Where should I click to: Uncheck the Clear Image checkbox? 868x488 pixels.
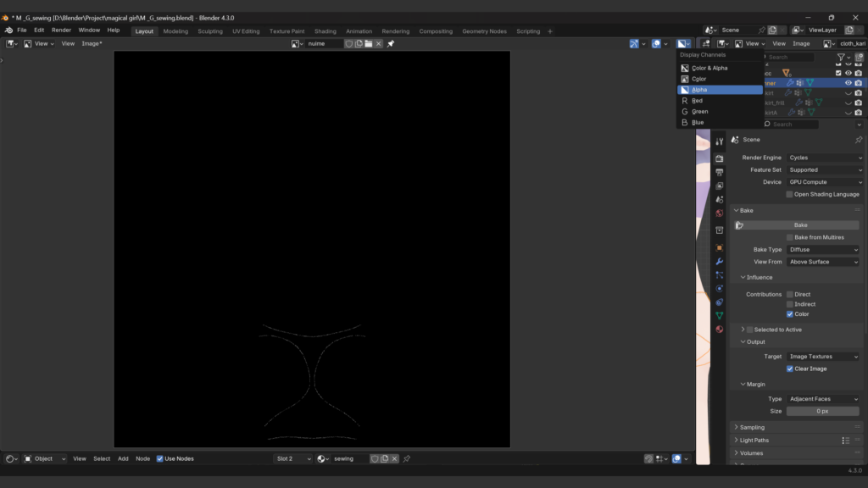[x=790, y=369]
